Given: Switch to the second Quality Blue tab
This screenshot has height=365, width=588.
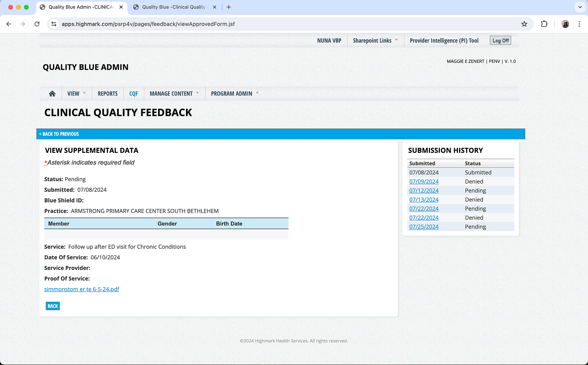Looking at the screenshot, I should [x=173, y=7].
